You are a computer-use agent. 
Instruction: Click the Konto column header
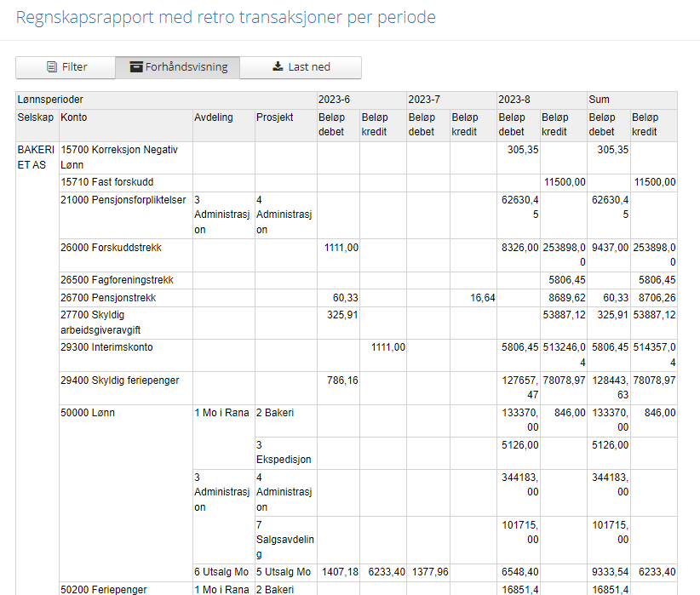click(126, 125)
